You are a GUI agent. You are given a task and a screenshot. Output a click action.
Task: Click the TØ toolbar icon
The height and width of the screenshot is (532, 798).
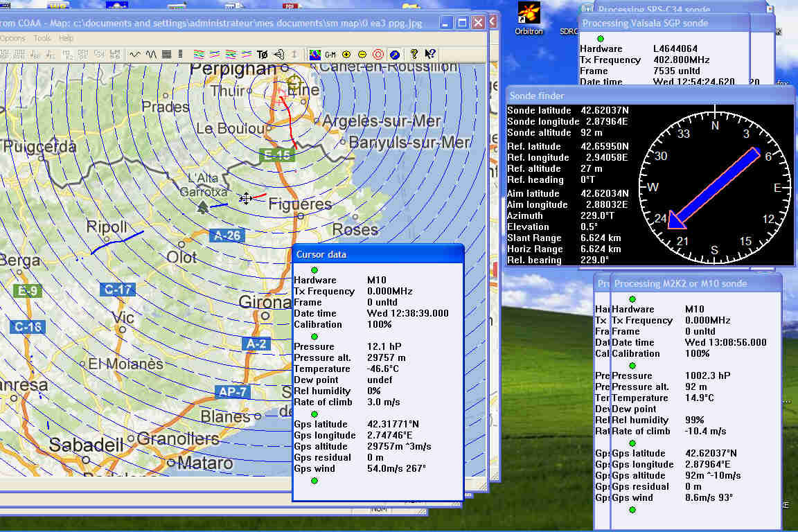[x=263, y=54]
